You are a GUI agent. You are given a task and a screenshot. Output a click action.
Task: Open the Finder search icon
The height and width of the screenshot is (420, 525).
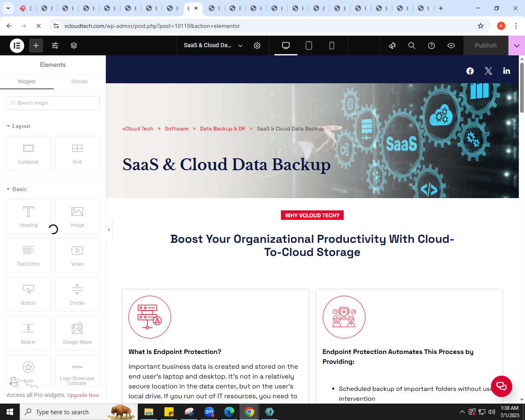[412, 46]
